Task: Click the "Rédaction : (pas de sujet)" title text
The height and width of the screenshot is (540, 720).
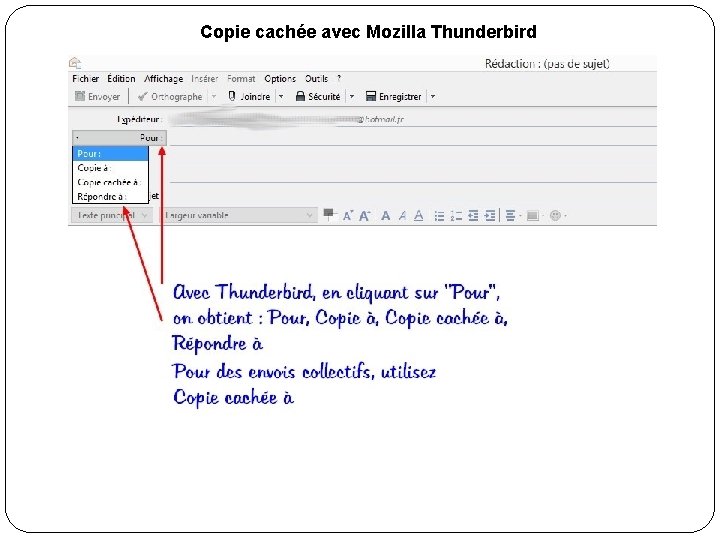Action: pyautogui.click(x=547, y=64)
